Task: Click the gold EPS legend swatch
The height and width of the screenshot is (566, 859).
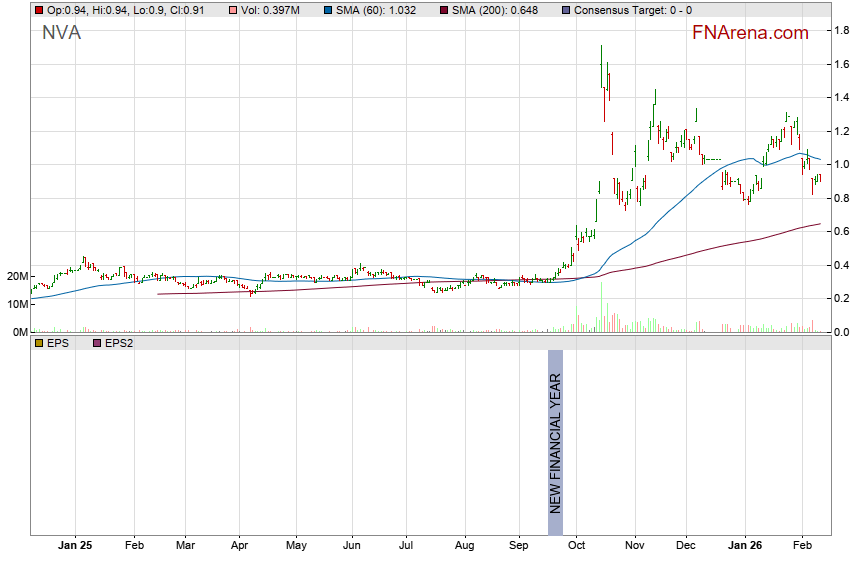Action: click(39, 343)
